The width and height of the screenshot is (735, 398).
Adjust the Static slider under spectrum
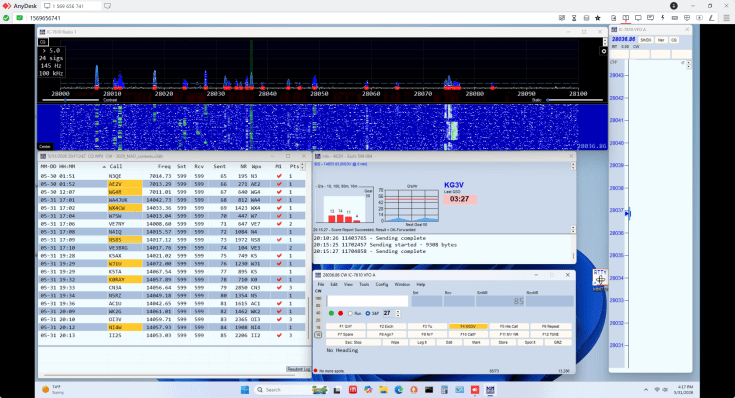(x=575, y=100)
